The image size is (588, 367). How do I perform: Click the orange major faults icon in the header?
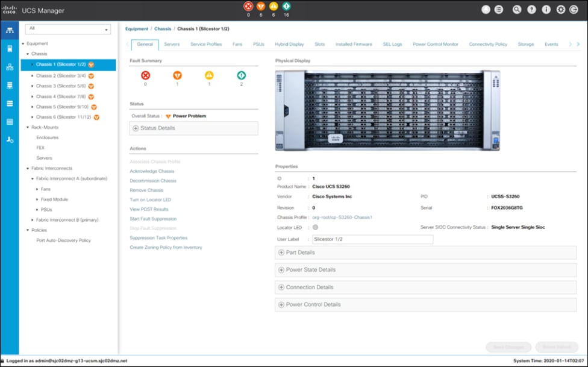pos(261,7)
